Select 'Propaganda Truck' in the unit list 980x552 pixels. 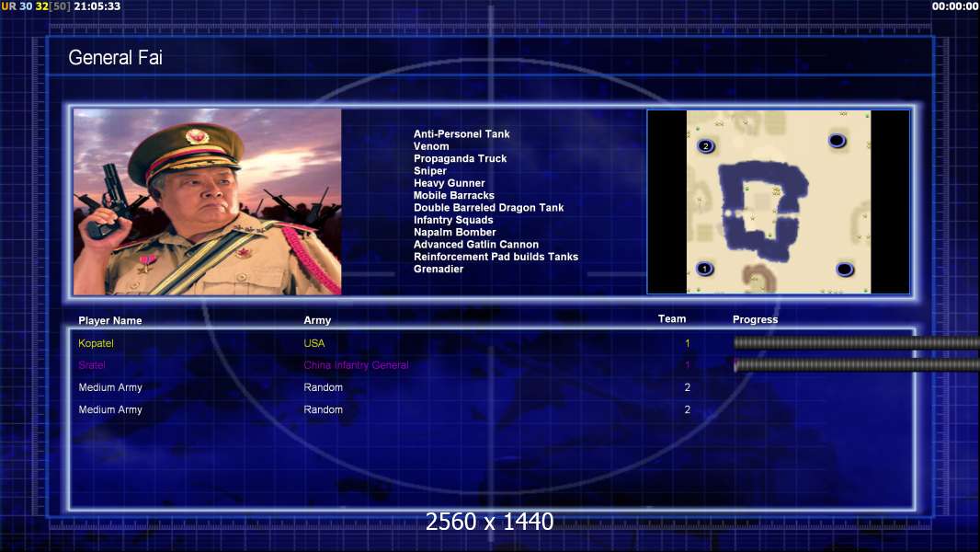click(x=460, y=159)
